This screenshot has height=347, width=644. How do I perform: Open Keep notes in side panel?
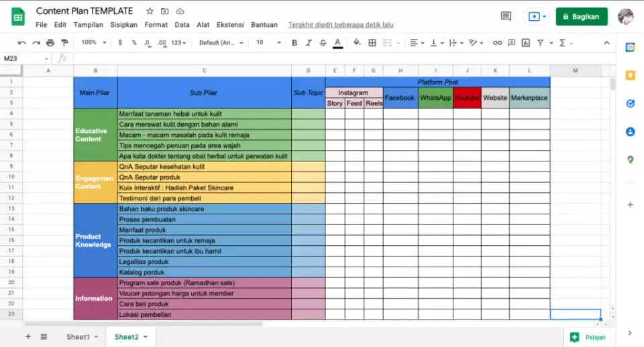click(630, 76)
